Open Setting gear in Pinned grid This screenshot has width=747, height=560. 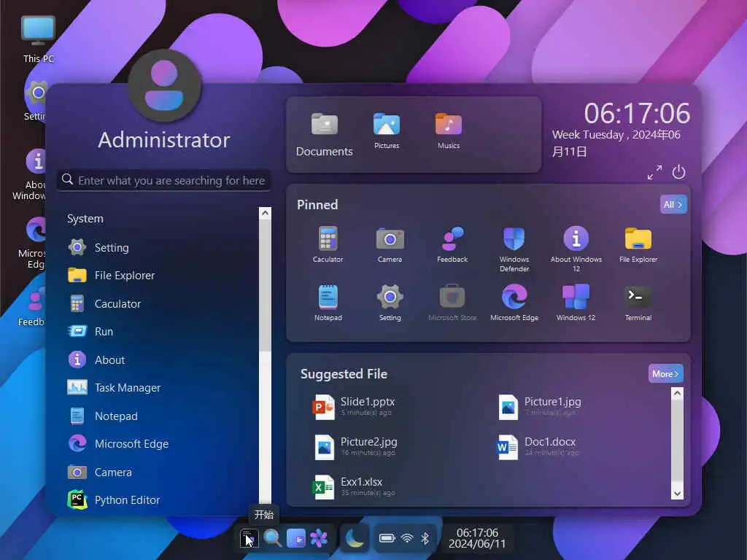click(x=390, y=303)
